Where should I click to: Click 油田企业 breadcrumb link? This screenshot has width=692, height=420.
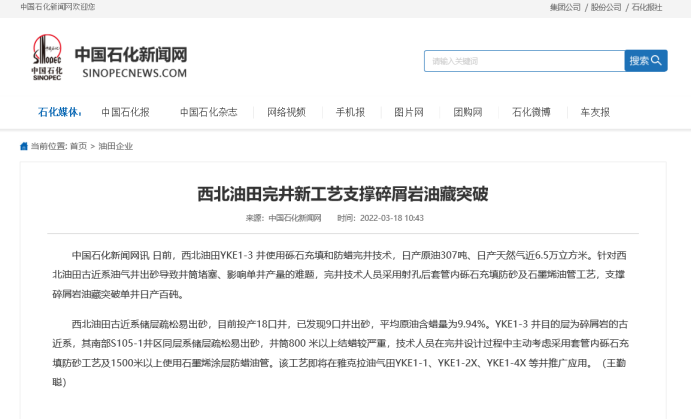[116, 146]
